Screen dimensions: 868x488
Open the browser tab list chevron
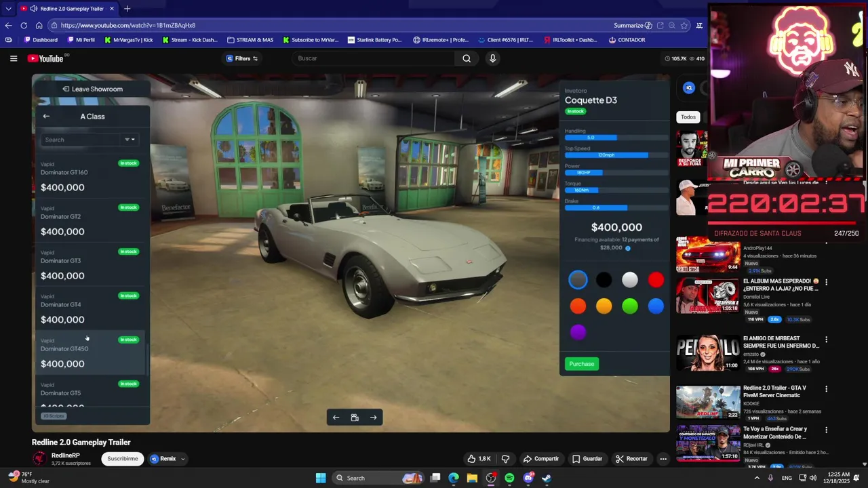tap(8, 9)
